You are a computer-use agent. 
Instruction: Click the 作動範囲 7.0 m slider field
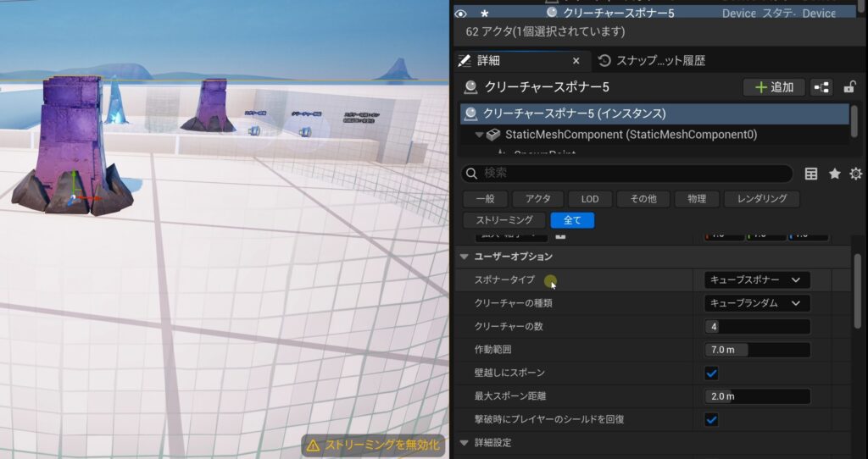pos(756,350)
